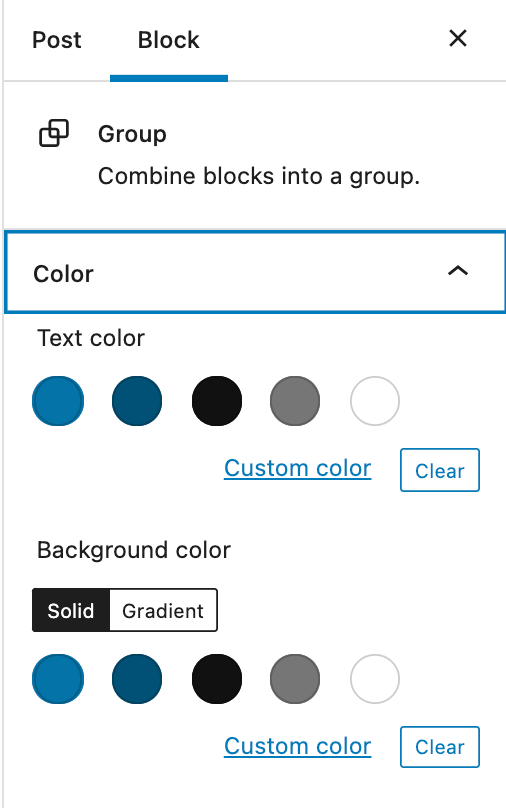506x808 pixels.
Task: Collapse the Color panel chevron
Action: 458,271
